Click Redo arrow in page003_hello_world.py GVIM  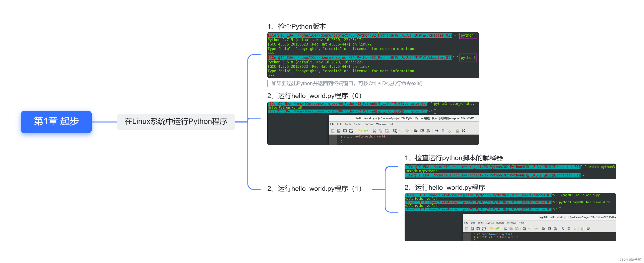point(497,229)
